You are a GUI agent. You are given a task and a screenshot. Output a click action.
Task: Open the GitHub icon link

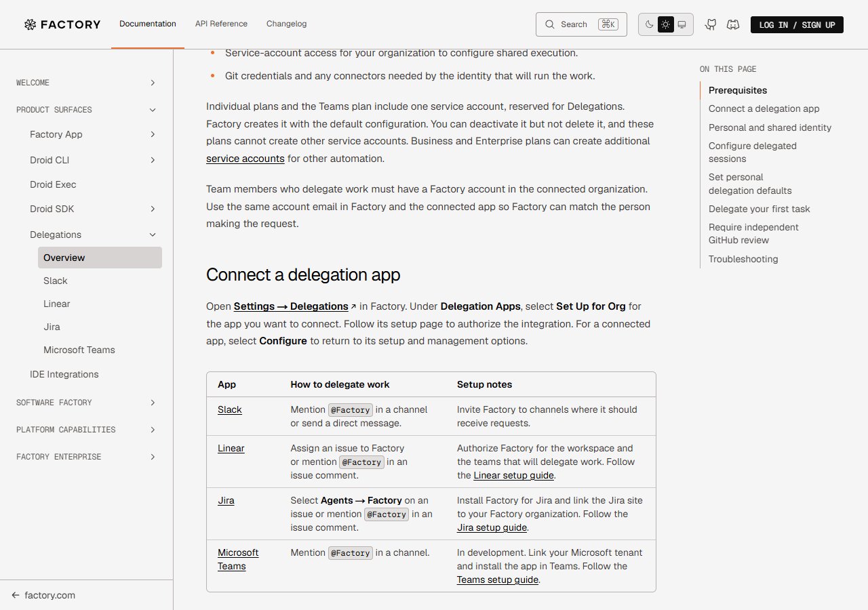coord(711,24)
